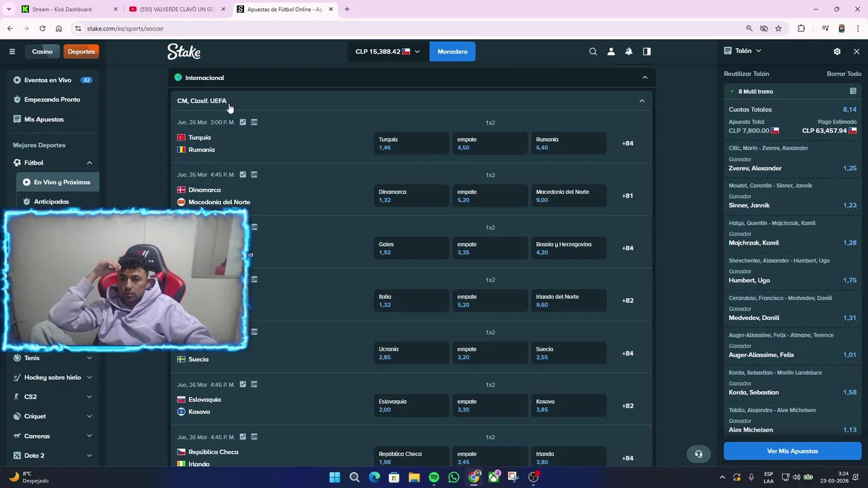Image resolution: width=868 pixels, height=488 pixels.
Task: Open the site search magnifier
Action: pyautogui.click(x=593, y=52)
